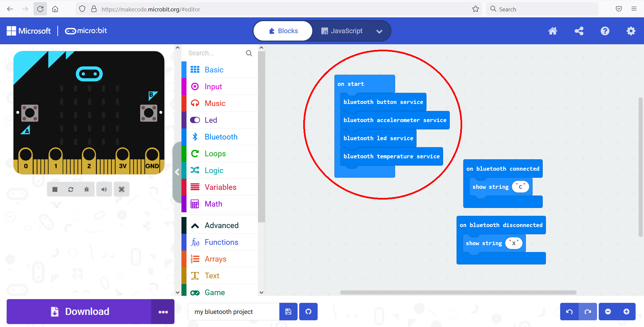The width and height of the screenshot is (644, 327).
Task: Open the Logic toolbox category
Action: [x=220, y=170]
